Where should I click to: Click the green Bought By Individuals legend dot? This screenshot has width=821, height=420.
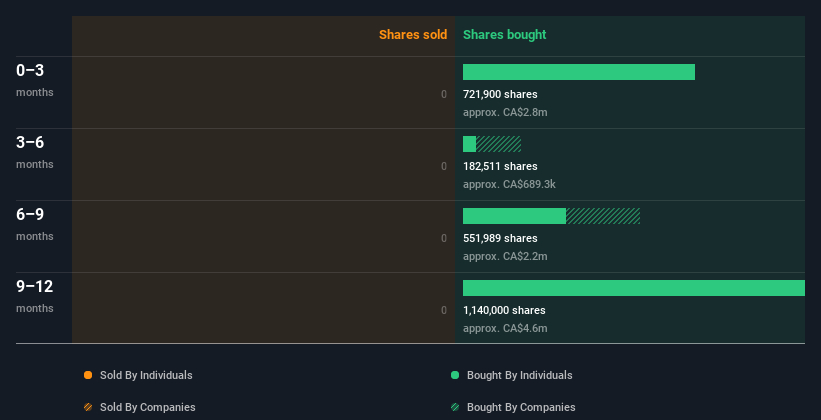455,375
